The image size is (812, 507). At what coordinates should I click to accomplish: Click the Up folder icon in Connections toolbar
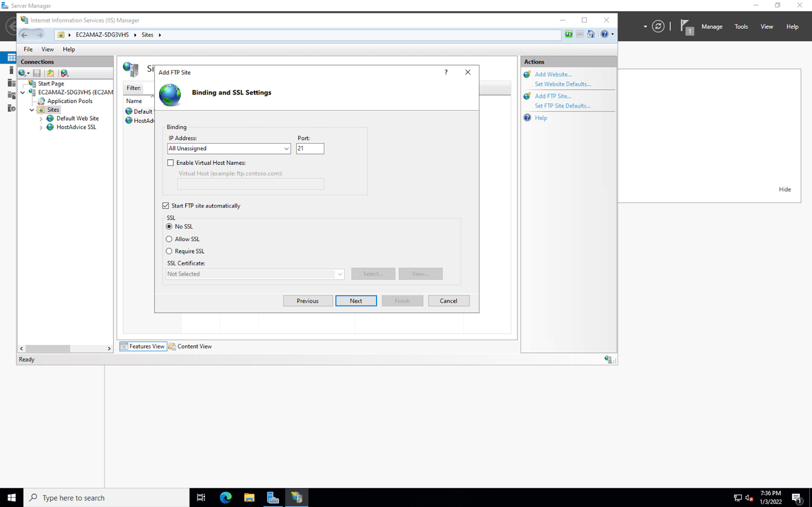pos(50,73)
